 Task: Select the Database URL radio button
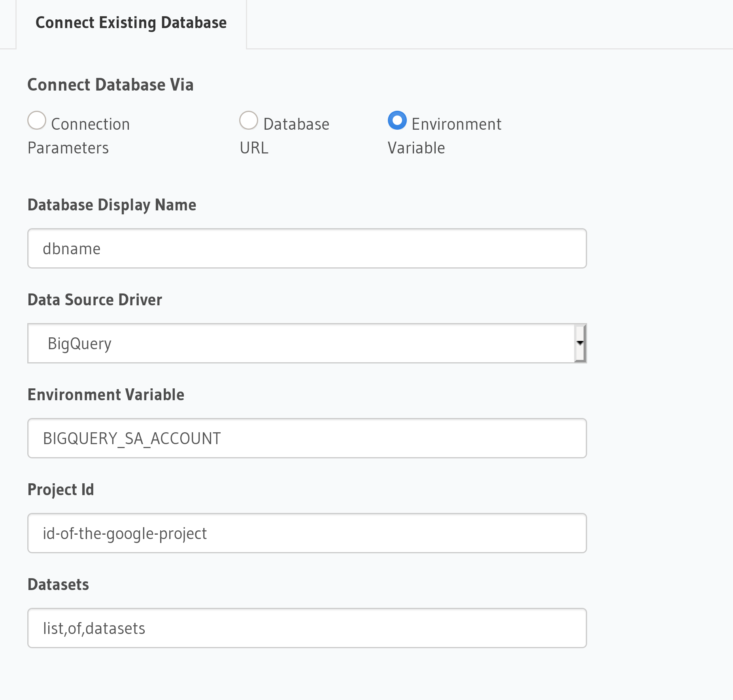click(249, 120)
